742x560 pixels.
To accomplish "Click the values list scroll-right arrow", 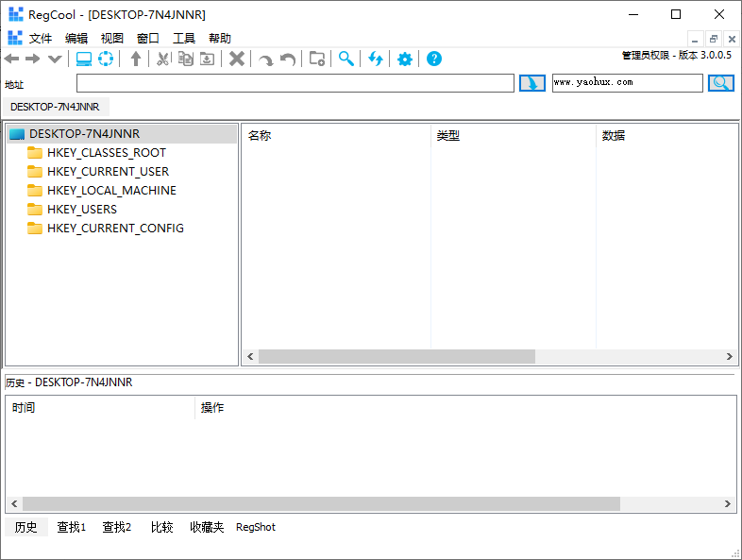I will (x=729, y=356).
